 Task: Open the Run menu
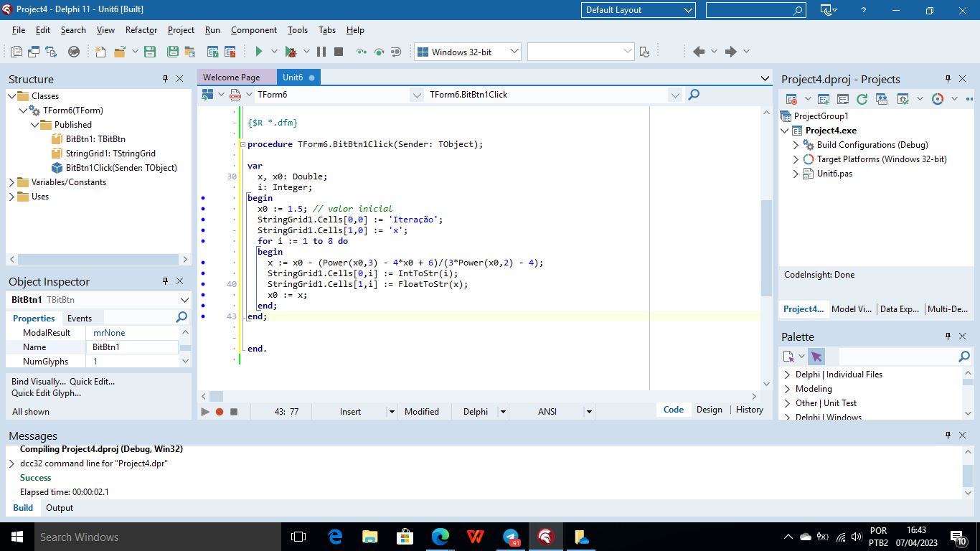(212, 30)
